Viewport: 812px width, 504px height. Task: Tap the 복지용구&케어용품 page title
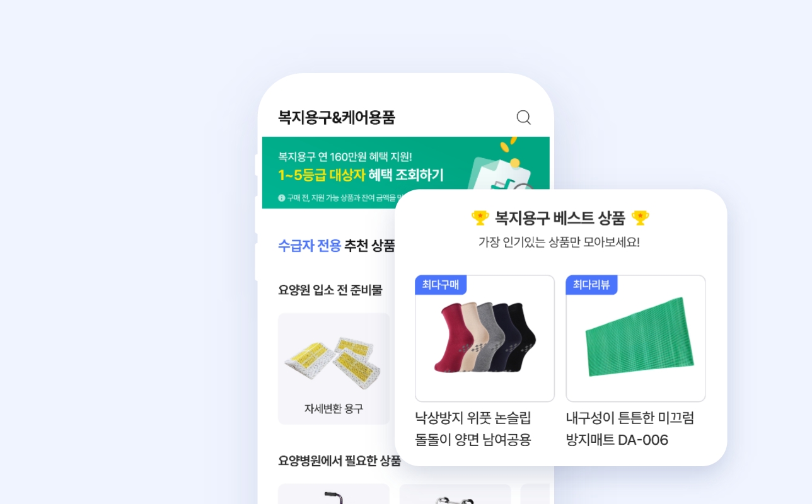click(337, 117)
